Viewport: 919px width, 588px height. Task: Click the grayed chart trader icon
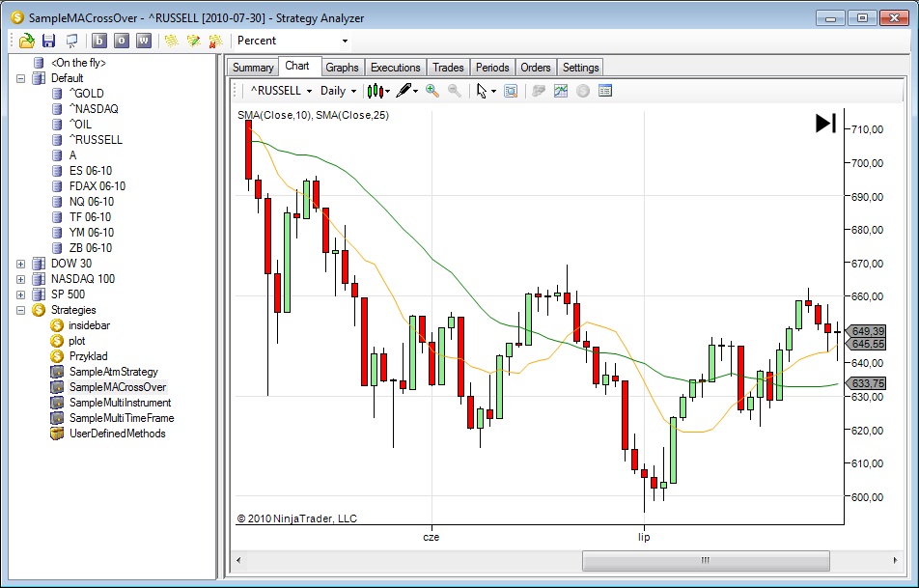click(539, 91)
